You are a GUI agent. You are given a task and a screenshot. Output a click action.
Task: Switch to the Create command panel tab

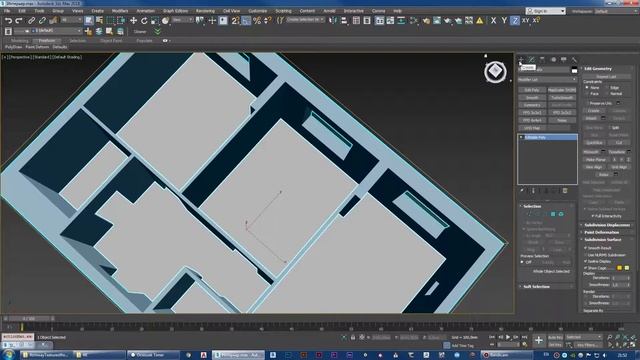[521, 60]
